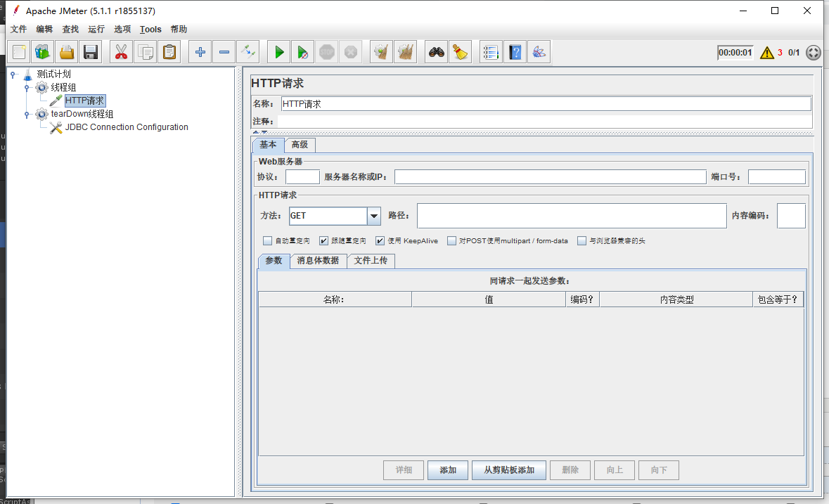829x504 pixels.
Task: Select the HTTP请求 tree item
Action: 84,101
